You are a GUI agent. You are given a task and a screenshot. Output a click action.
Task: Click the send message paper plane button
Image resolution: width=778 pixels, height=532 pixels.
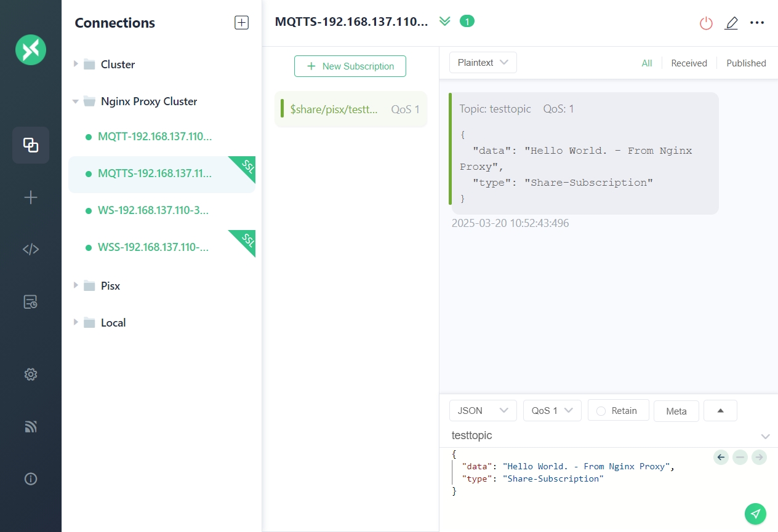755,514
